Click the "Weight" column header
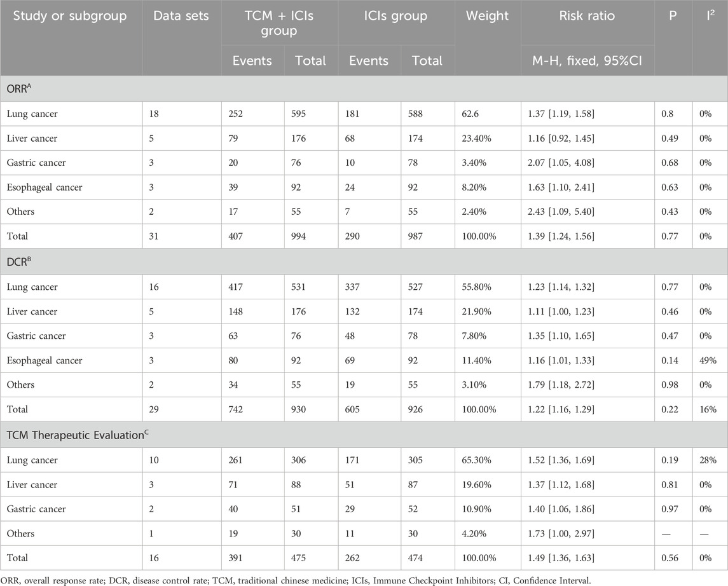 (487, 16)
